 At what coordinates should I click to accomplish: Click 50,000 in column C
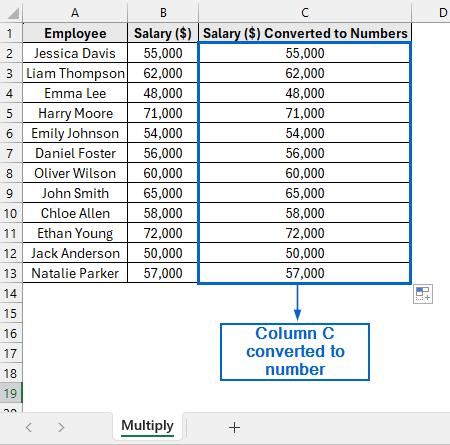click(x=305, y=253)
